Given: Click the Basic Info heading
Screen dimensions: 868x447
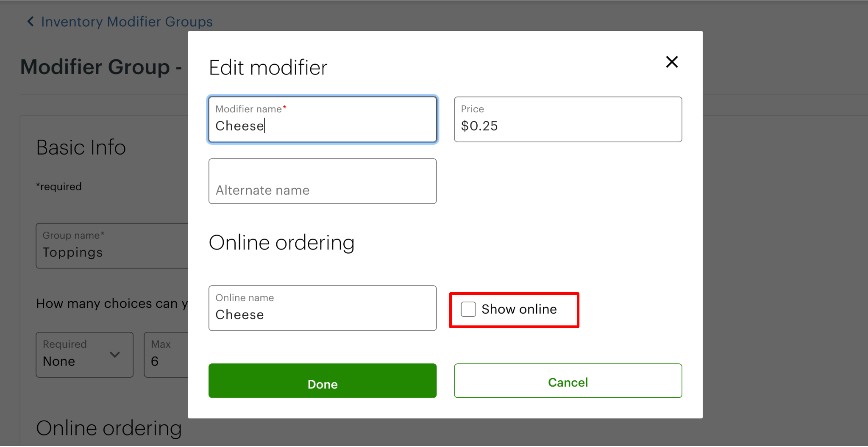Looking at the screenshot, I should pyautogui.click(x=81, y=147).
